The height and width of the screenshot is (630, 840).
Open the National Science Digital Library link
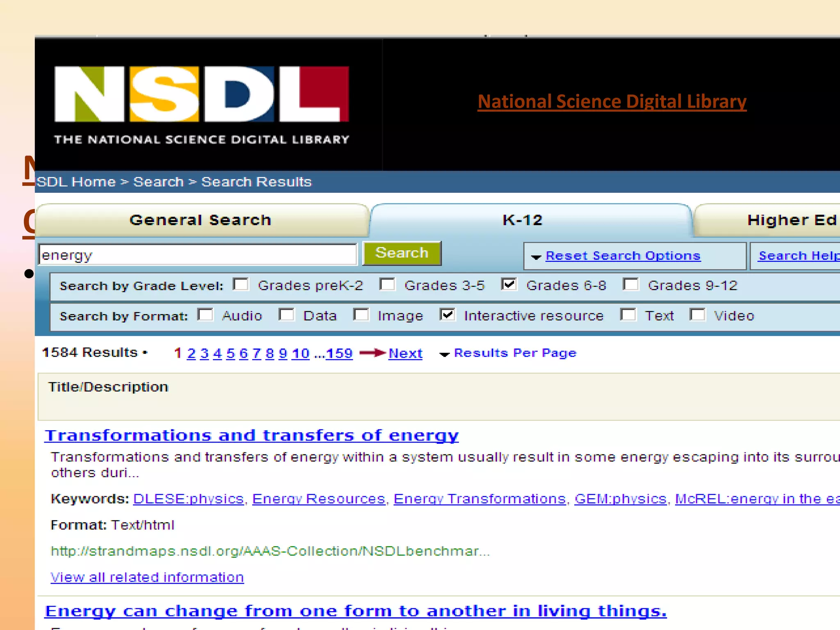[x=612, y=102]
